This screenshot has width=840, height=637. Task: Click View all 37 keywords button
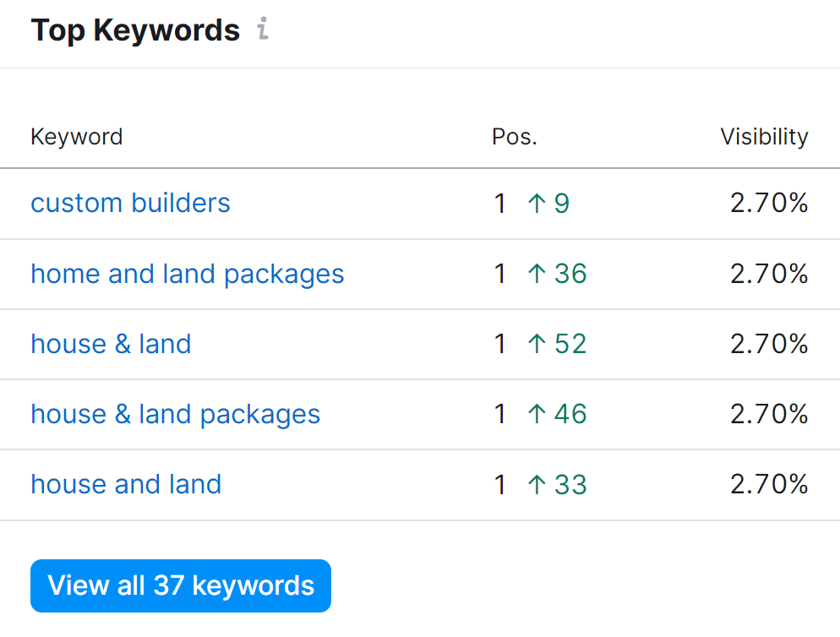[181, 585]
